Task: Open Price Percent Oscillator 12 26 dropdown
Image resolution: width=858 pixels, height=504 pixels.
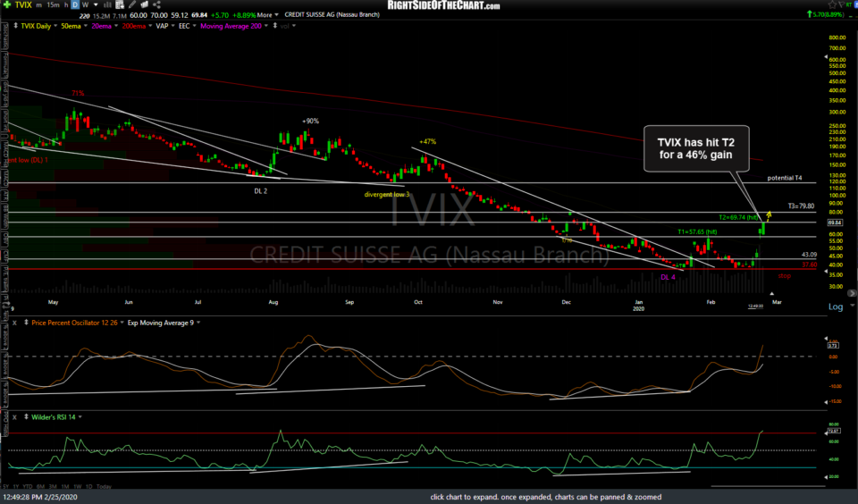Action: (122, 323)
